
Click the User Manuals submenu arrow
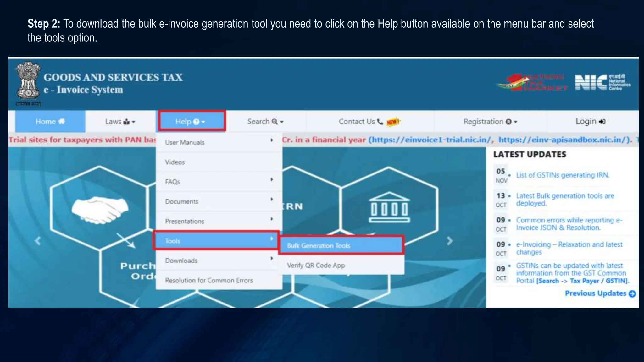[272, 140]
